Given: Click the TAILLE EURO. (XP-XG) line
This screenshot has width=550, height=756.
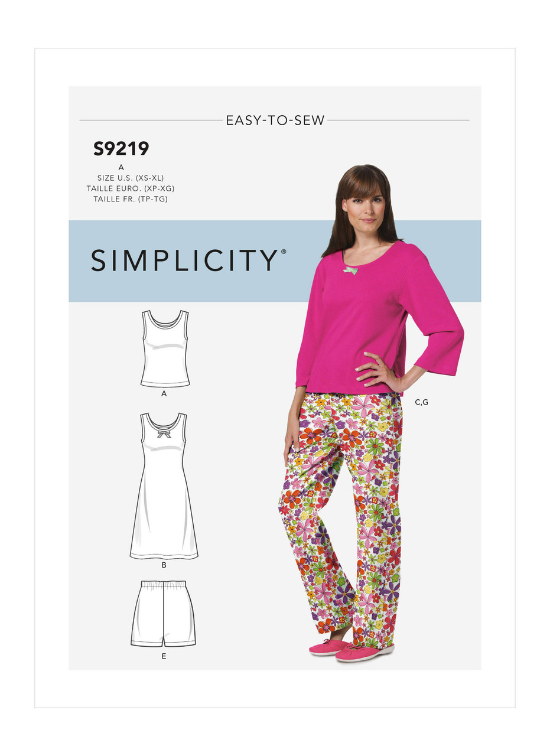Looking at the screenshot, I should tap(134, 188).
